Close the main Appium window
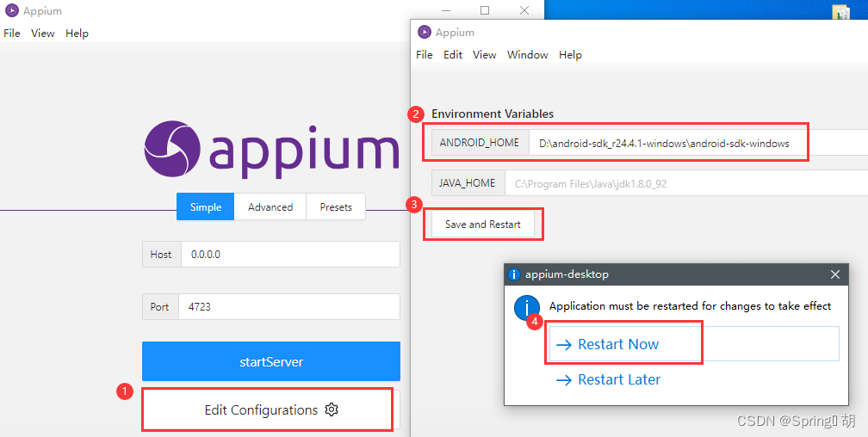 524,10
